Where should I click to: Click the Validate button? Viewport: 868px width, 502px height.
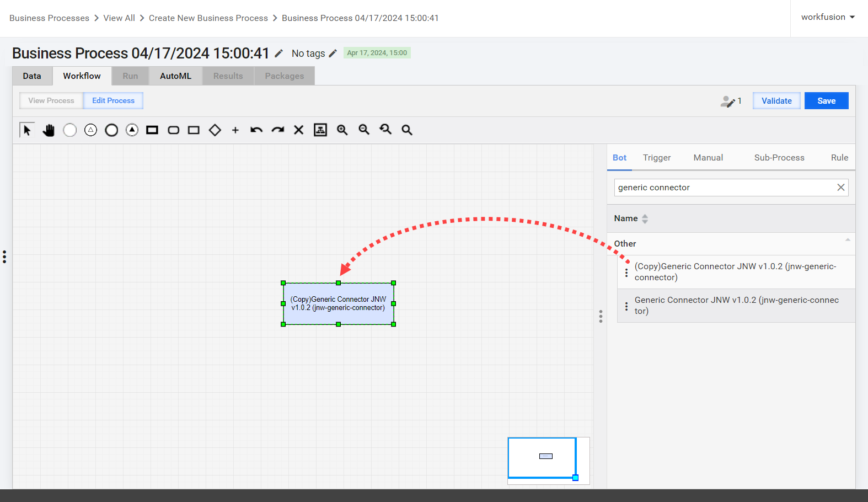pyautogui.click(x=776, y=101)
